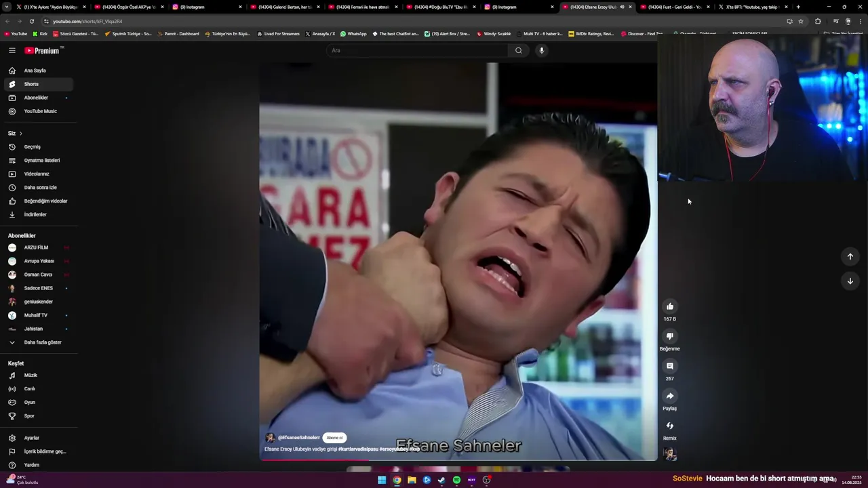
Task: Start voice search with microphone
Action: click(x=541, y=50)
